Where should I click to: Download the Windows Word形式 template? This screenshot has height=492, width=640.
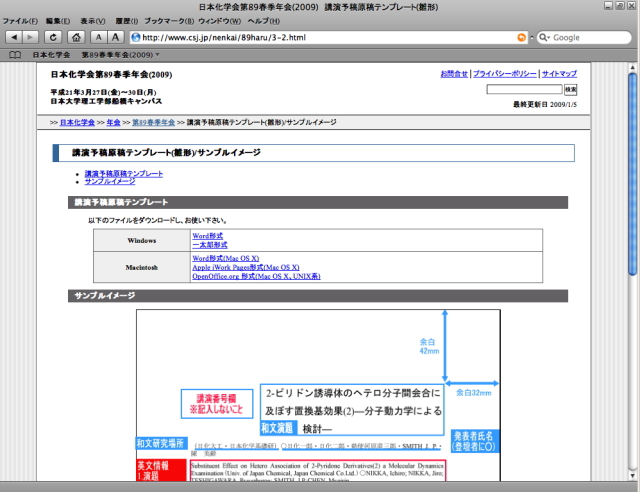pyautogui.click(x=208, y=236)
